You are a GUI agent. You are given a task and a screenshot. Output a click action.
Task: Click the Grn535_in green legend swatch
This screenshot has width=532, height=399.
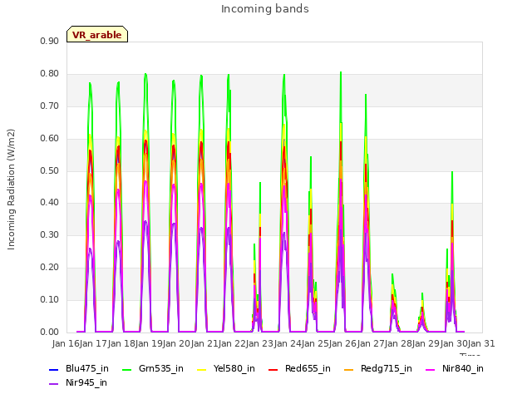126,369
